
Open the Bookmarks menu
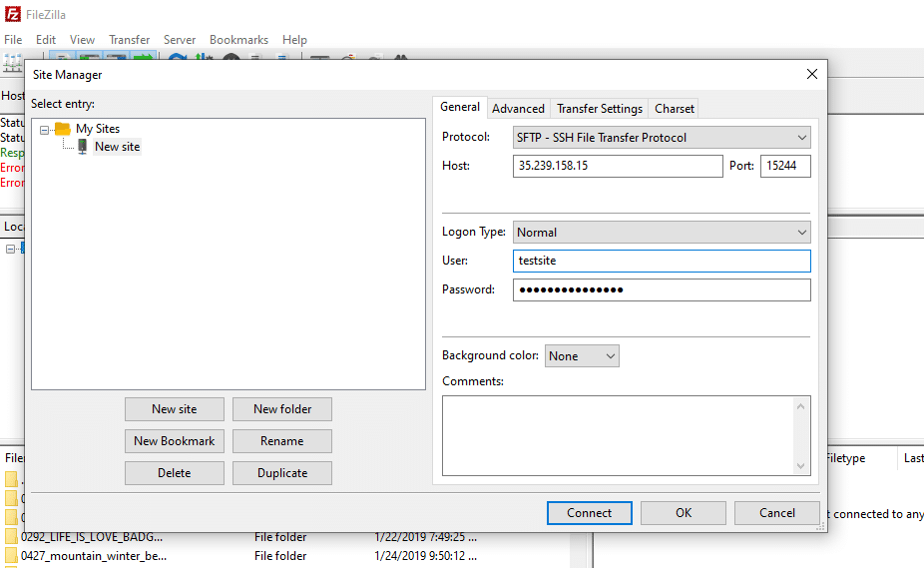[238, 40]
